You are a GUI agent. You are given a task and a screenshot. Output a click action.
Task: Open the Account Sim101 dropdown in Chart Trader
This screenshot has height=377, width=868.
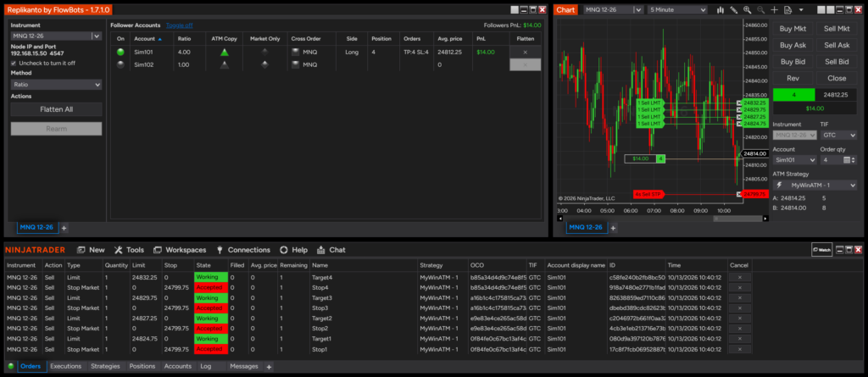point(794,160)
